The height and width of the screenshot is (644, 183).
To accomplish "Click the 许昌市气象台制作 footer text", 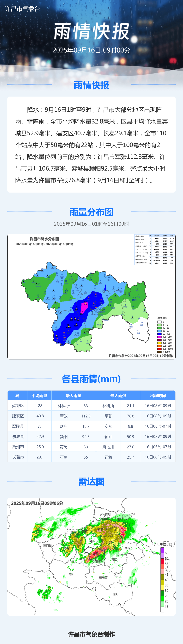I will (x=91, y=634).
